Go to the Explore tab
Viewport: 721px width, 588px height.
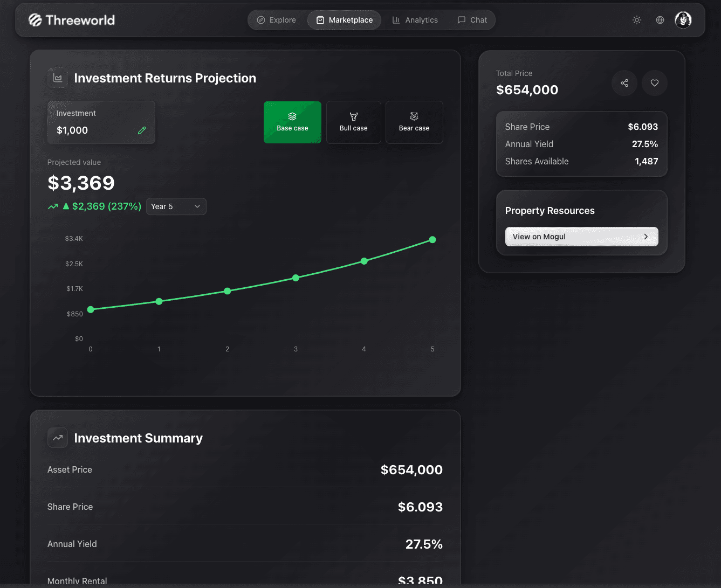click(x=277, y=20)
